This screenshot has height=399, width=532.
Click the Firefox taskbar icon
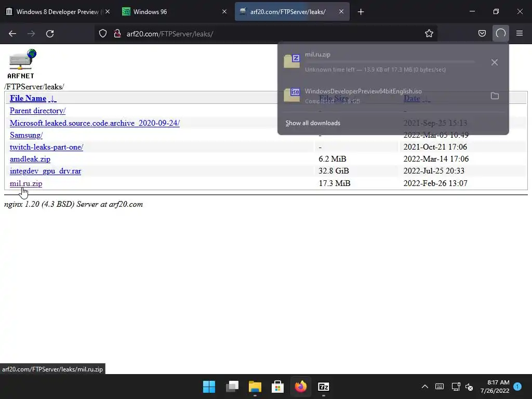pyautogui.click(x=301, y=387)
